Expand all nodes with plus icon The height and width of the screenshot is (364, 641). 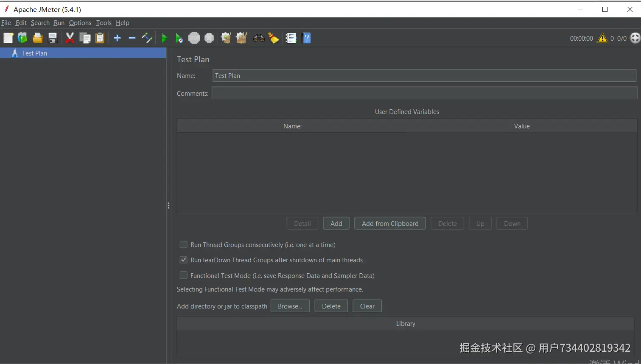pyautogui.click(x=118, y=38)
